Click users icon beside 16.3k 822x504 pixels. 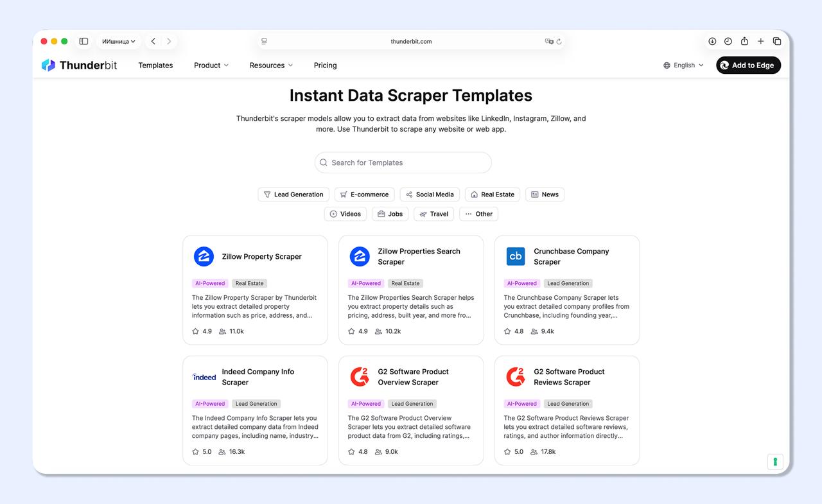(222, 452)
